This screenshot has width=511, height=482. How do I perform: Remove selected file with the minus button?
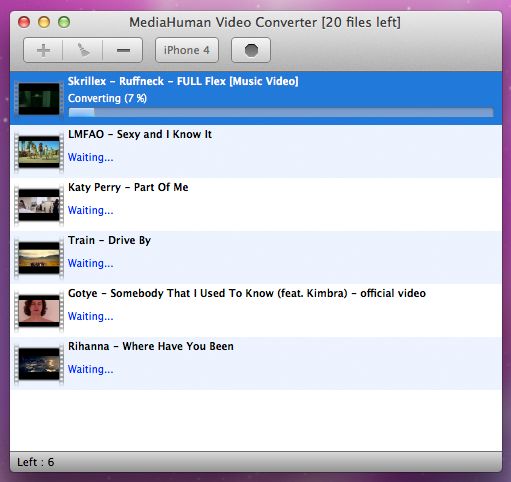point(123,50)
